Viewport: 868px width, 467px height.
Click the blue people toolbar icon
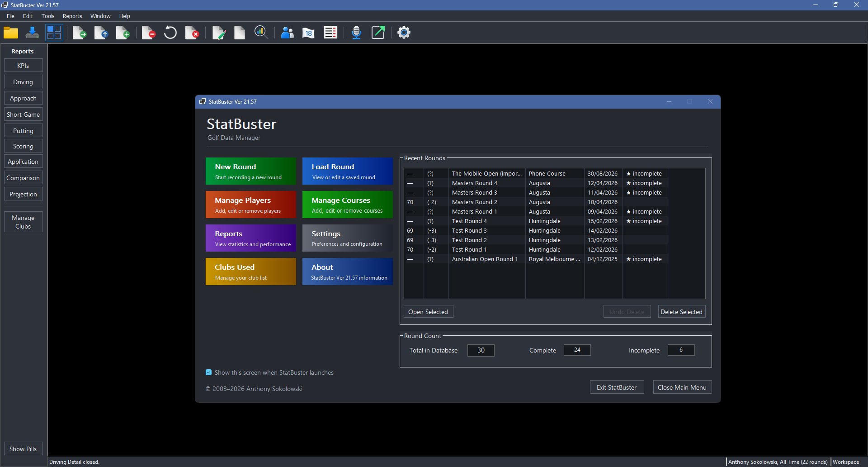tap(287, 33)
